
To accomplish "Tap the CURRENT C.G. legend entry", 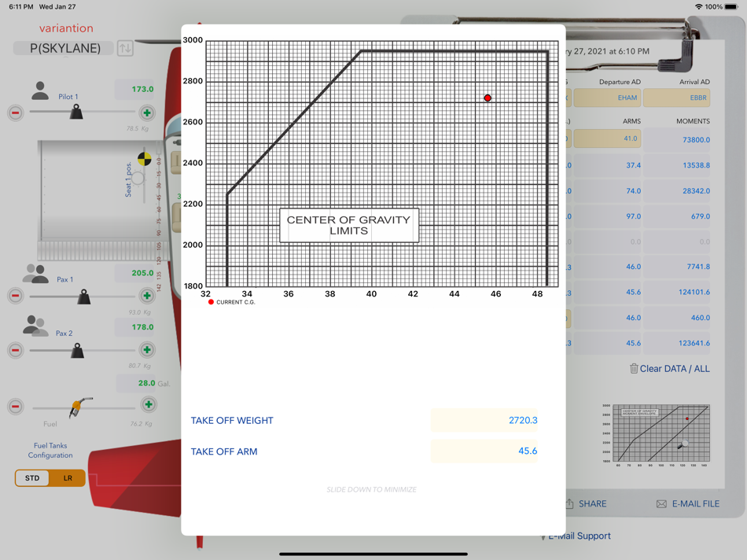I will tap(232, 302).
